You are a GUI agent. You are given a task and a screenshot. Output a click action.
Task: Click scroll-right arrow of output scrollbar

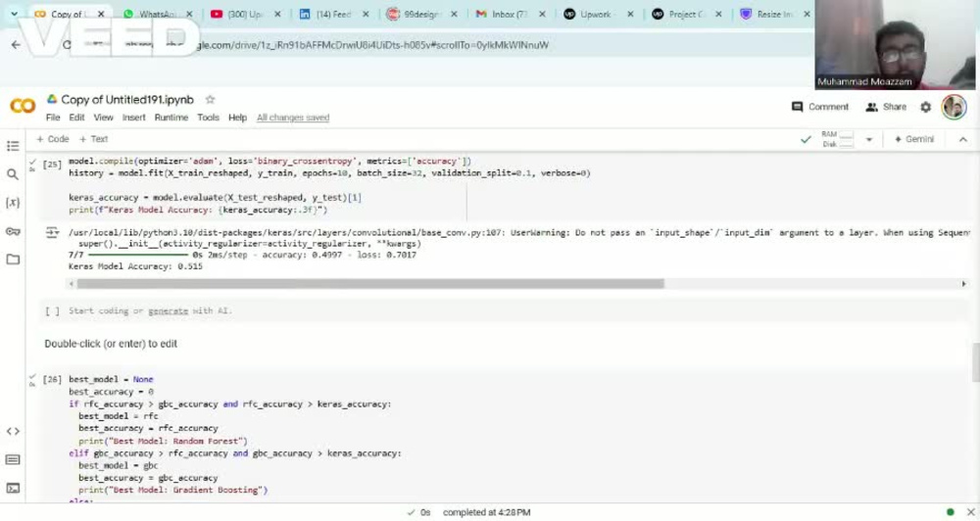(963, 284)
